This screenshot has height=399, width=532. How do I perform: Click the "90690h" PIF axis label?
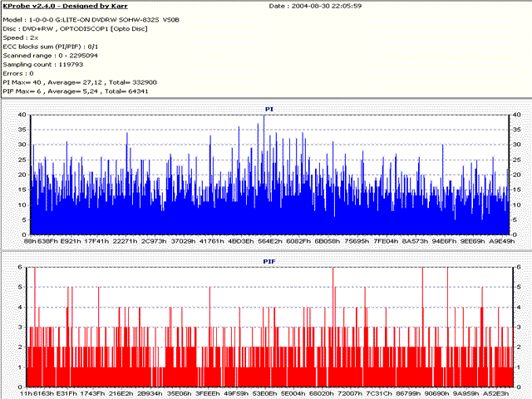pos(437,393)
